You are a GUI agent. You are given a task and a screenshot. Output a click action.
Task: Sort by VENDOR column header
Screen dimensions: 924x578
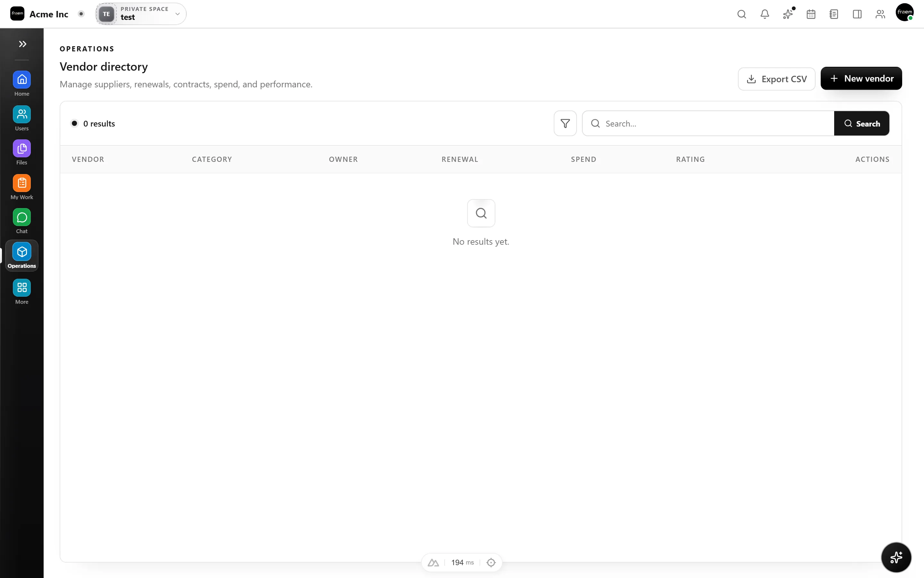coord(88,159)
